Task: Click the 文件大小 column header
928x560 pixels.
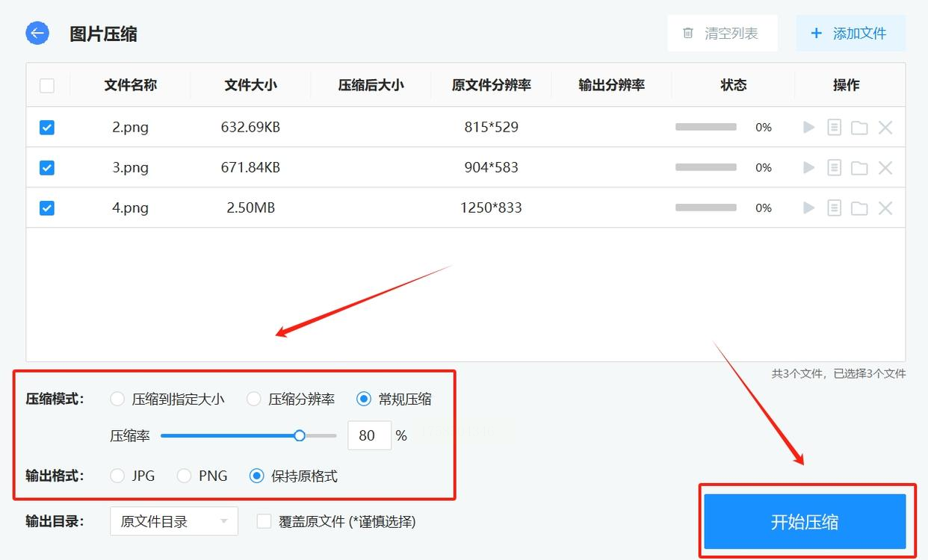Action: click(x=251, y=85)
